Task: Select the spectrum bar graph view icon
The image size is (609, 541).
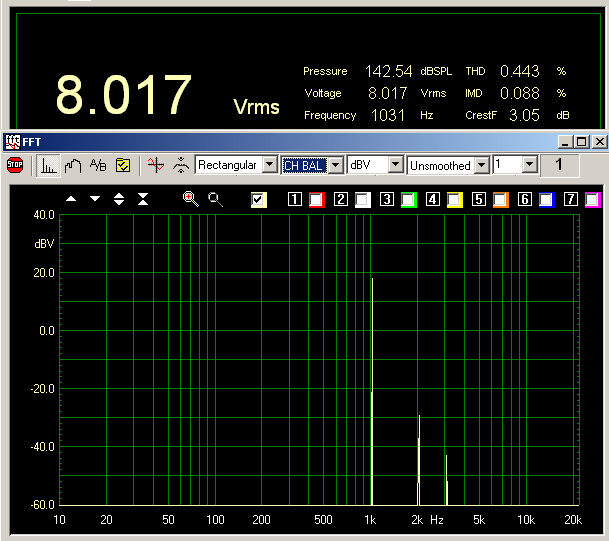Action: click(48, 165)
